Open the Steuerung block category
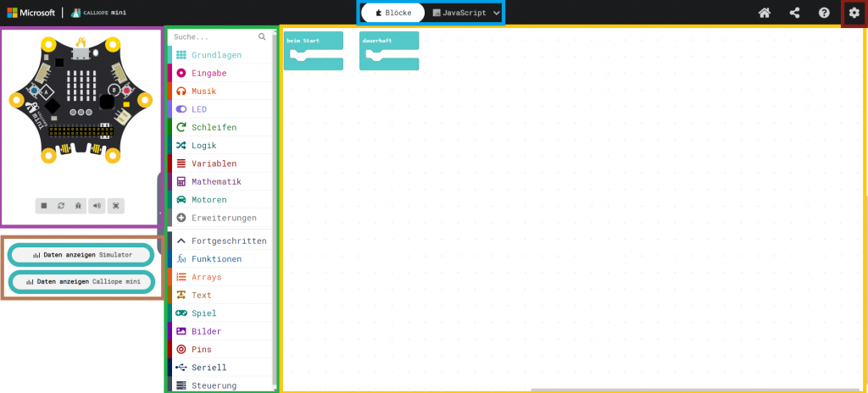The width and height of the screenshot is (868, 393). click(x=220, y=385)
